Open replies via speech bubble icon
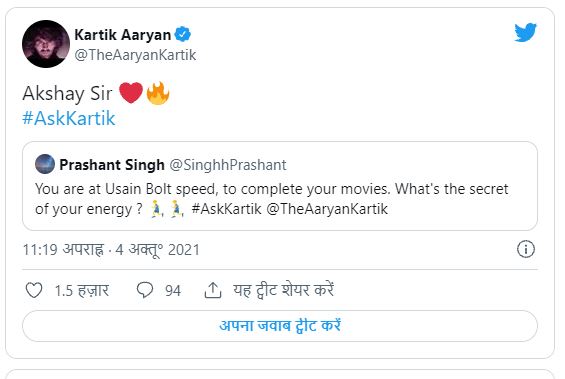565x379 pixels. (145, 290)
